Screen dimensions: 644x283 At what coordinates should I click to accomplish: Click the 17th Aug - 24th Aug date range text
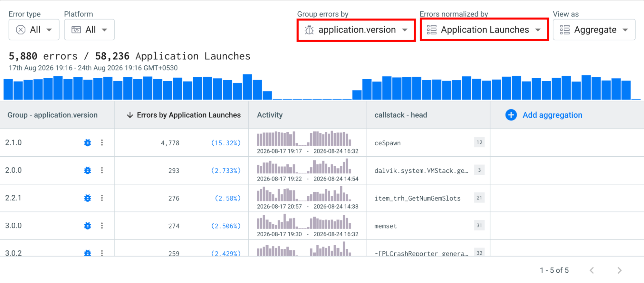(93, 68)
